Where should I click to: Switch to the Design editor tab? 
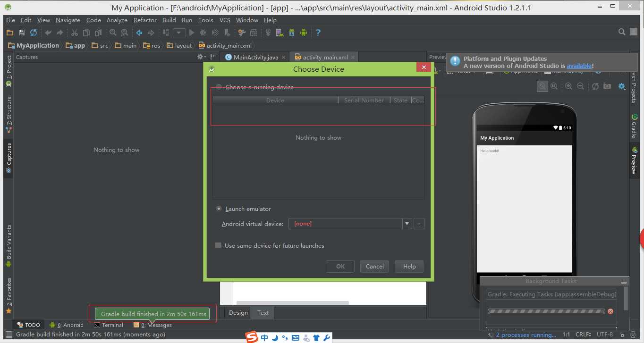pos(238,312)
